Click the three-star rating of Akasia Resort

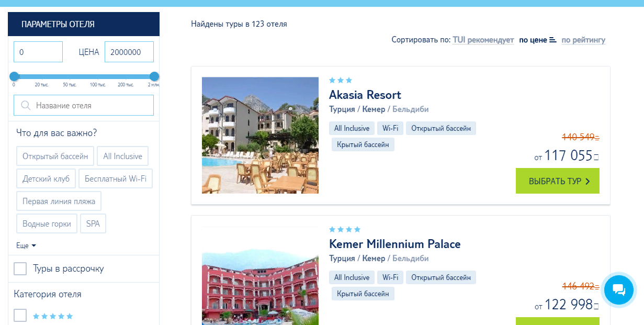click(x=341, y=80)
